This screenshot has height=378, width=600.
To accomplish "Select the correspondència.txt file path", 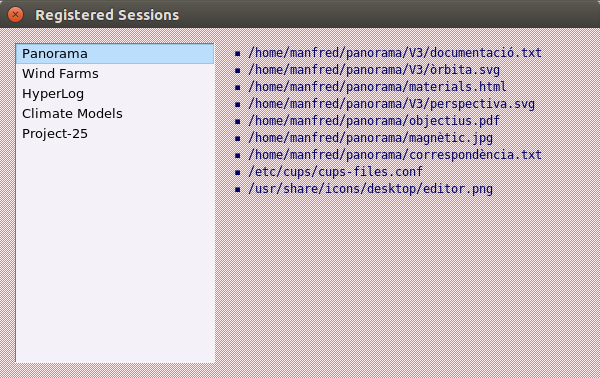I will pyautogui.click(x=395, y=155).
